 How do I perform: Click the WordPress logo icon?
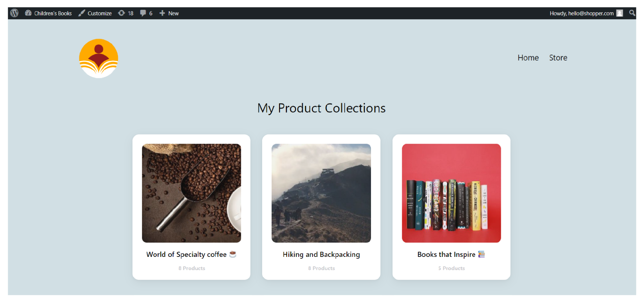[14, 13]
